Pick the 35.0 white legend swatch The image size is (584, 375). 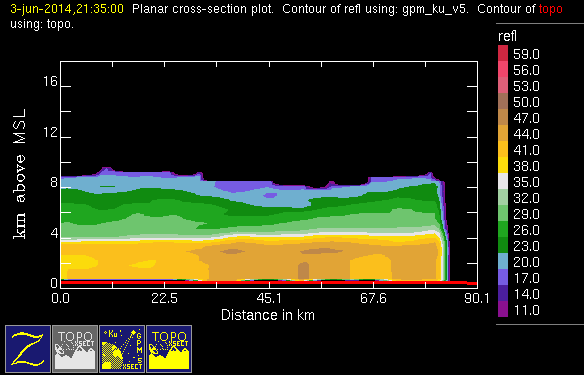click(x=503, y=181)
